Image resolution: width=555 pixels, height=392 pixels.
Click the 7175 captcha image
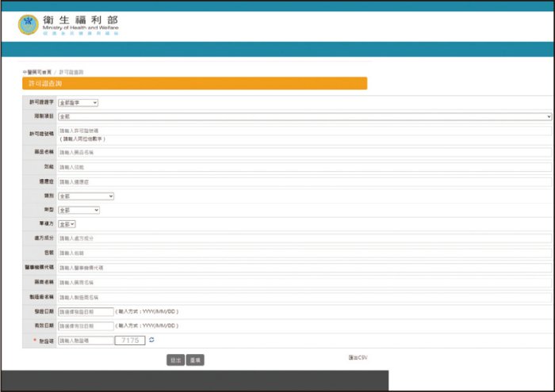[x=130, y=340]
